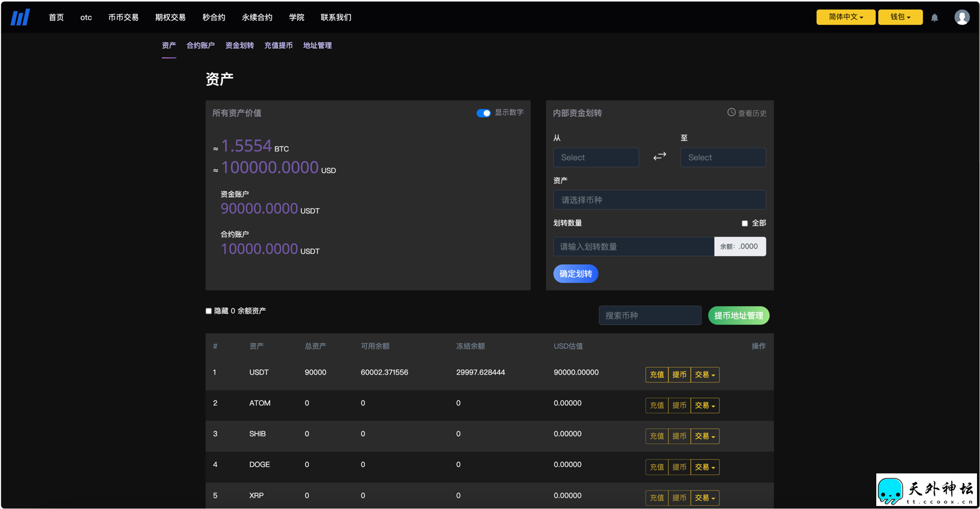Check 隐藏 0 余额资产 checkbox
The height and width of the screenshot is (509, 980).
click(209, 311)
